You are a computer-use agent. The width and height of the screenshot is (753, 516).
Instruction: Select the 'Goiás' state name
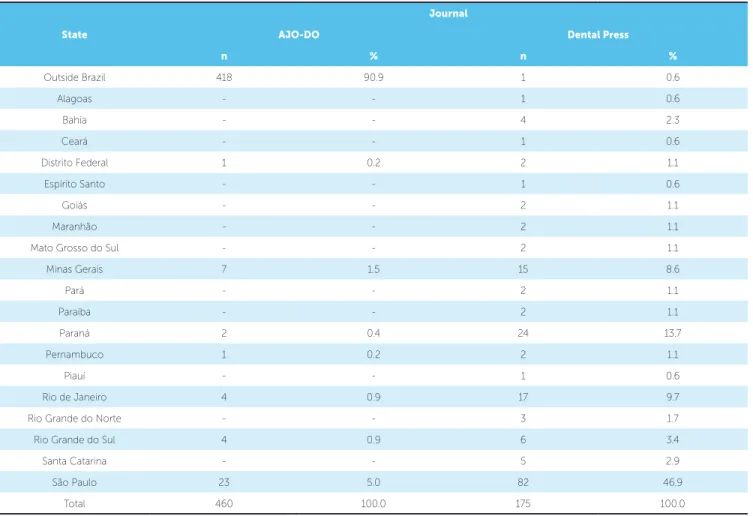pyautogui.click(x=74, y=205)
